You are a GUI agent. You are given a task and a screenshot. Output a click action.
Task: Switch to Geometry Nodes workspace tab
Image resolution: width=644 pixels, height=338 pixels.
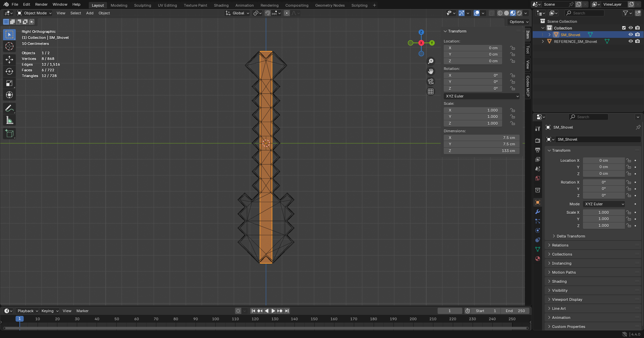click(x=330, y=5)
